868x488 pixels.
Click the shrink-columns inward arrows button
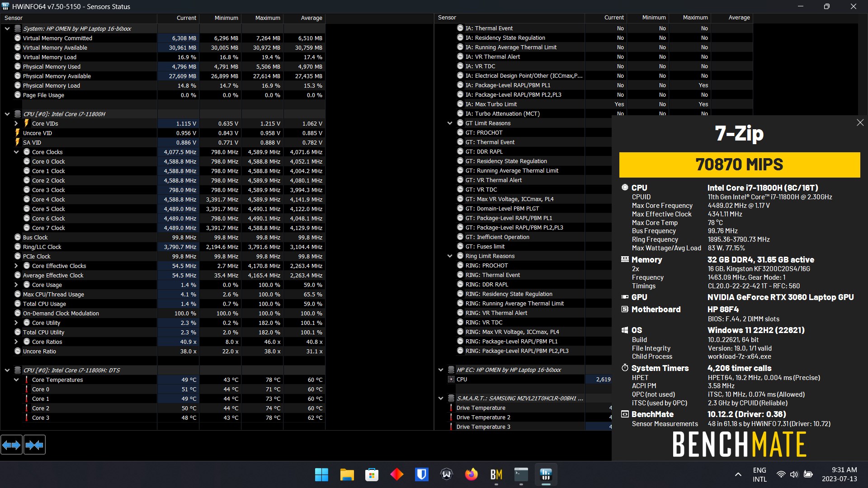(34, 445)
